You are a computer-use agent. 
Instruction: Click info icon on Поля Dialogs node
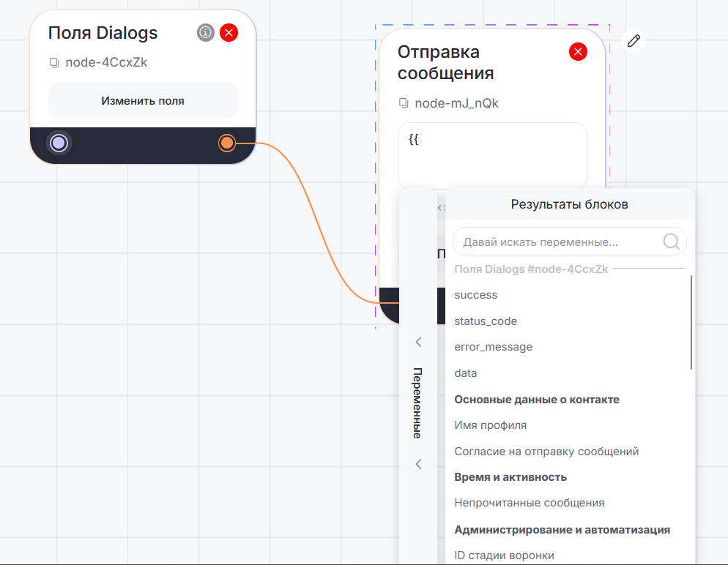click(206, 32)
